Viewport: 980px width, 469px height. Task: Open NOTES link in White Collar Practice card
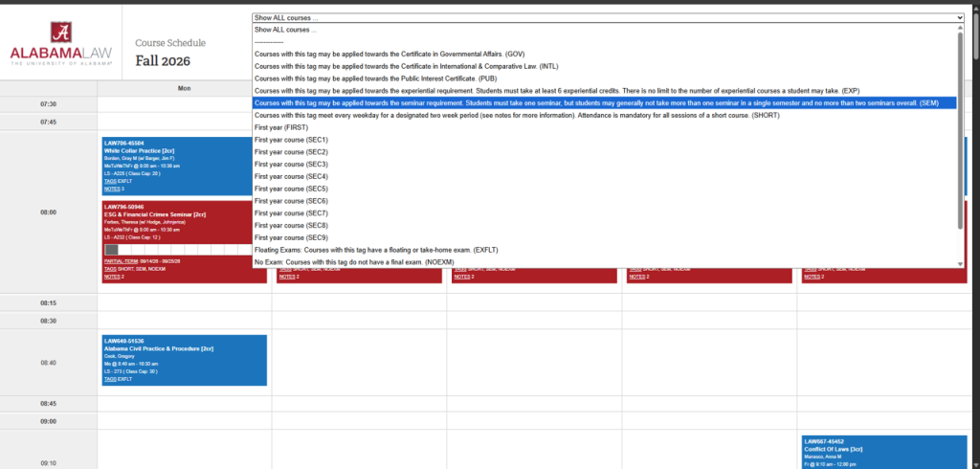pyautogui.click(x=112, y=189)
